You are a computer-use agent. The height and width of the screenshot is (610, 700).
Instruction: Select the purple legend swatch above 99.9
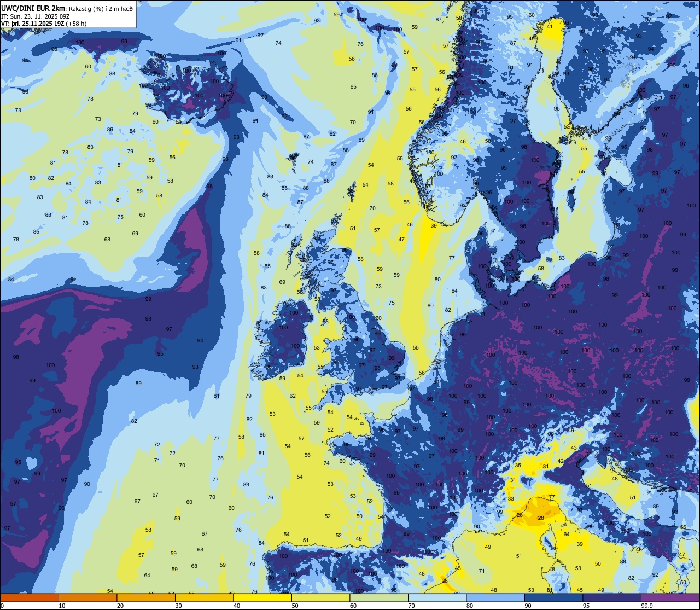coord(670,597)
